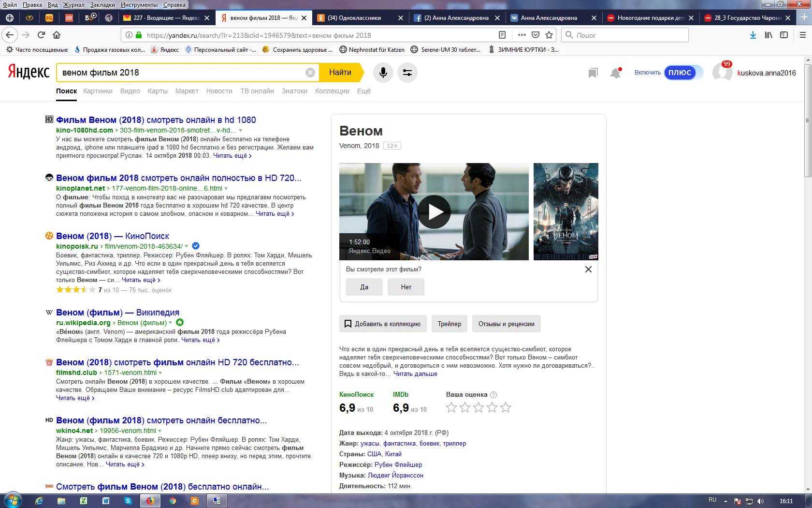Answer 'Нет' to watched film question

[406, 287]
